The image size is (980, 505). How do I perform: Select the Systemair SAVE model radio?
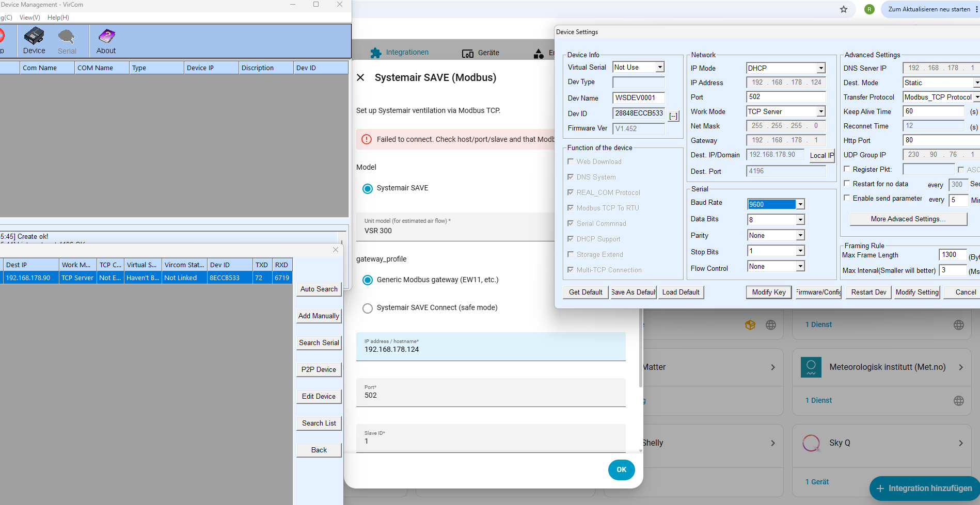pyautogui.click(x=368, y=189)
